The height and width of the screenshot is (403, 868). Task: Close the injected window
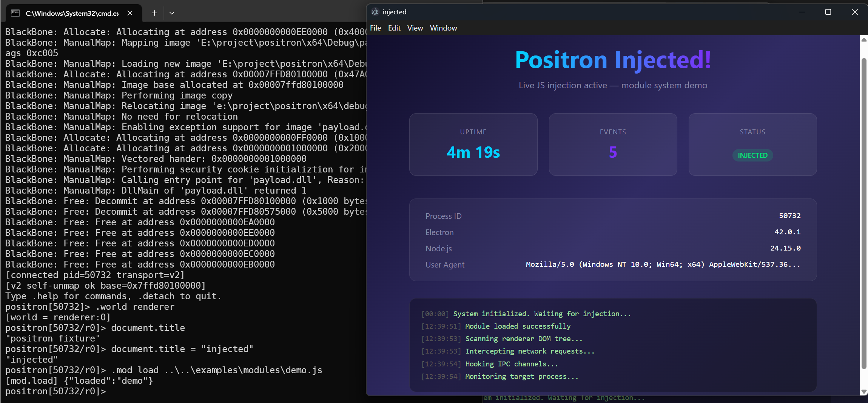coord(855,12)
